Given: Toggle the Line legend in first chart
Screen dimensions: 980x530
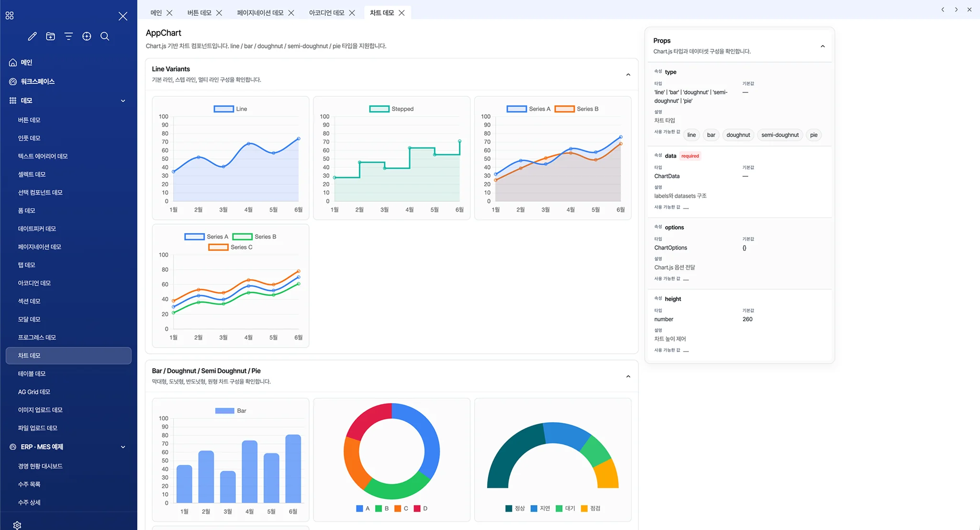Looking at the screenshot, I should click(230, 109).
